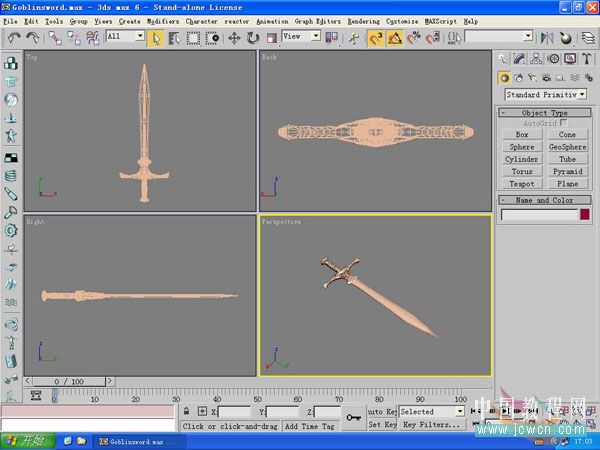Image resolution: width=600 pixels, height=450 pixels.
Task: Switch to the Motion panel tab
Action: click(553, 59)
